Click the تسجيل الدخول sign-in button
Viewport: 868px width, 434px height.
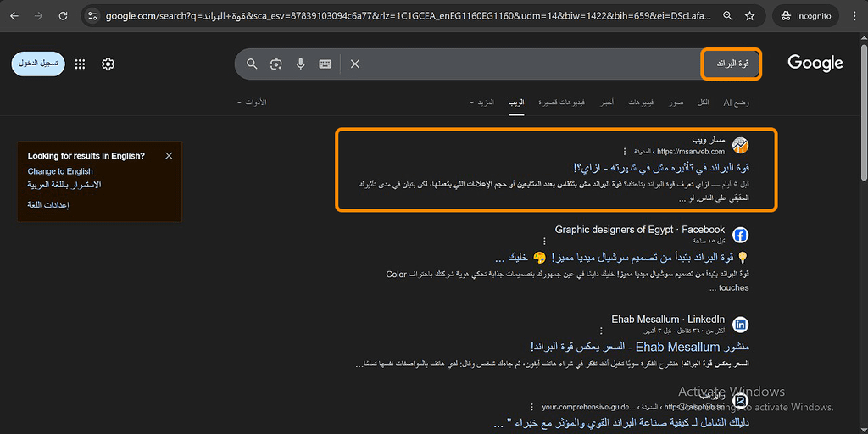pyautogui.click(x=38, y=64)
